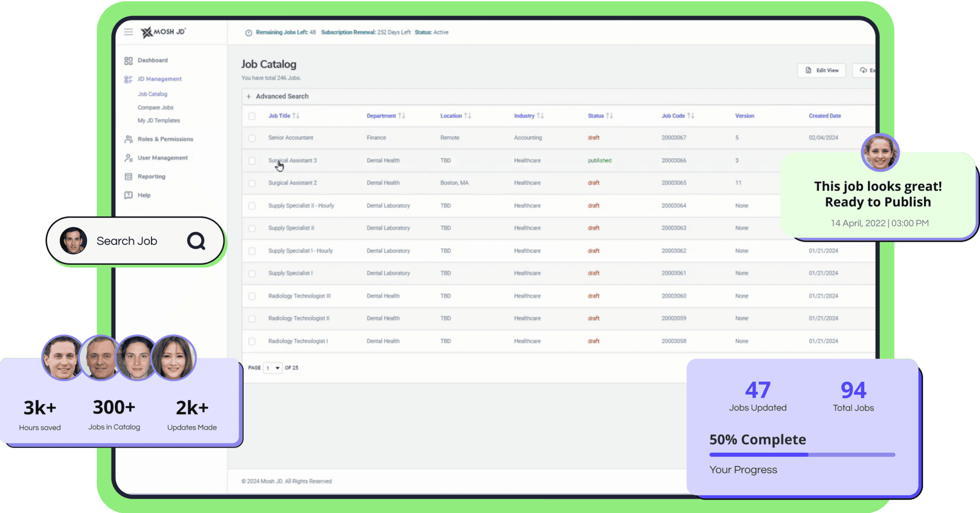This screenshot has width=980, height=513.
Task: Click the User Management person icon
Action: coord(128,158)
